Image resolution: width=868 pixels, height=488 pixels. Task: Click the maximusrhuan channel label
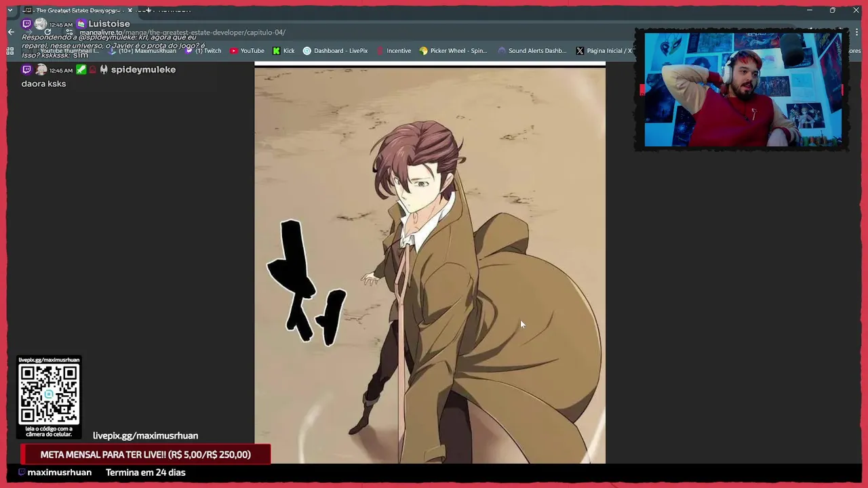tap(60, 472)
